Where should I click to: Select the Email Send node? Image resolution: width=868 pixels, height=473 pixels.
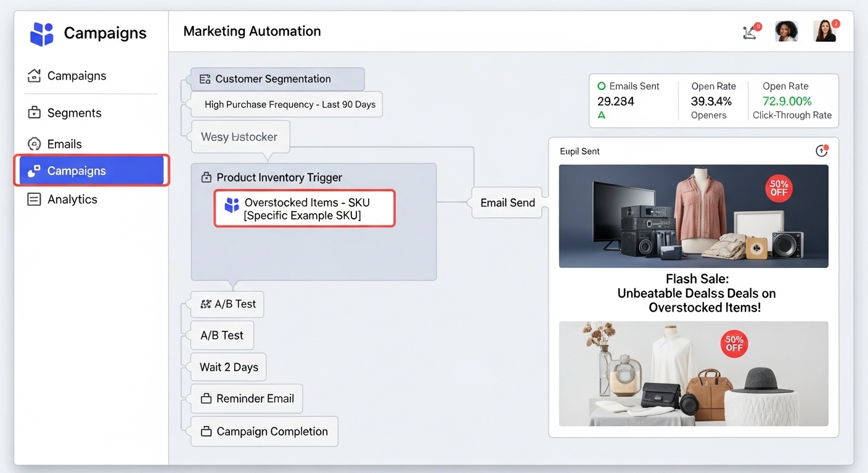tap(507, 203)
